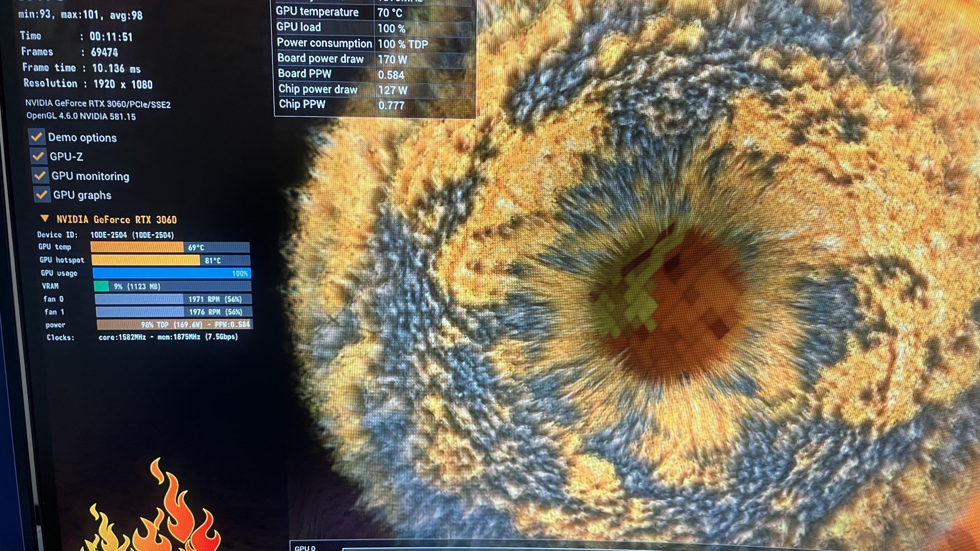Uncheck the Demo options checkbox
Image resolution: width=980 pixels, height=551 pixels.
coord(37,137)
